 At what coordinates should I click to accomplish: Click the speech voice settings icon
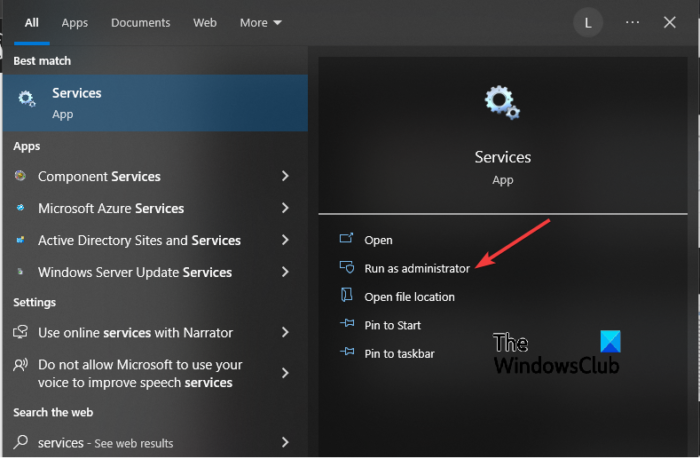[20, 366]
